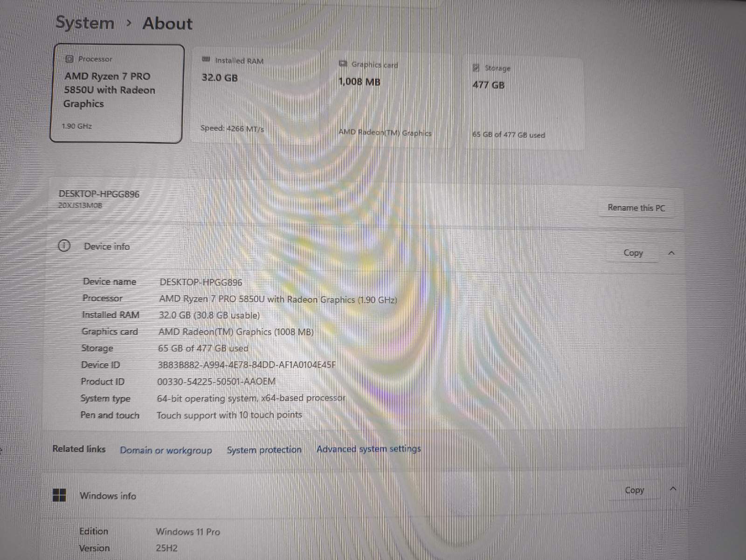Click Touch support with 10 touch points
Screen dimensions: 746x560
229,415
